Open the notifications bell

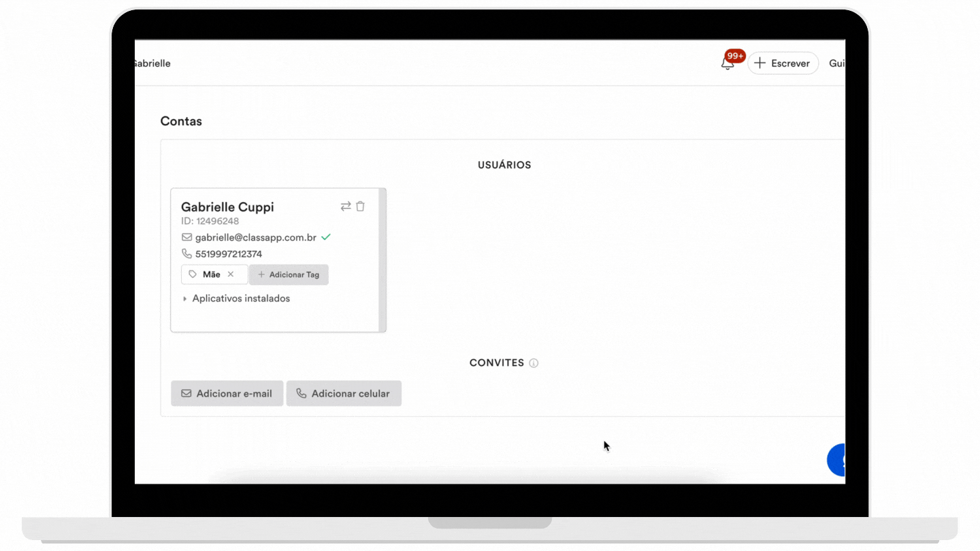coord(728,64)
